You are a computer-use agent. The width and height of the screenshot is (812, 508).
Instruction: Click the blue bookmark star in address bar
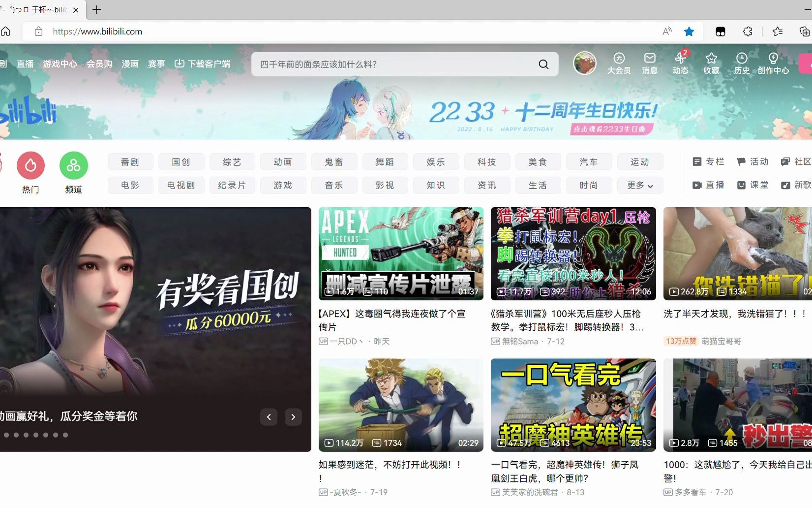point(689,32)
